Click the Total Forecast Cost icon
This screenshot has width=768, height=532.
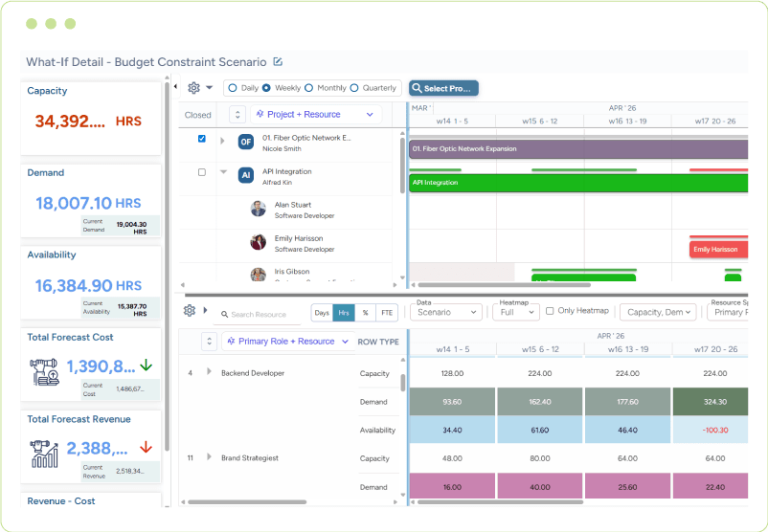tap(45, 372)
